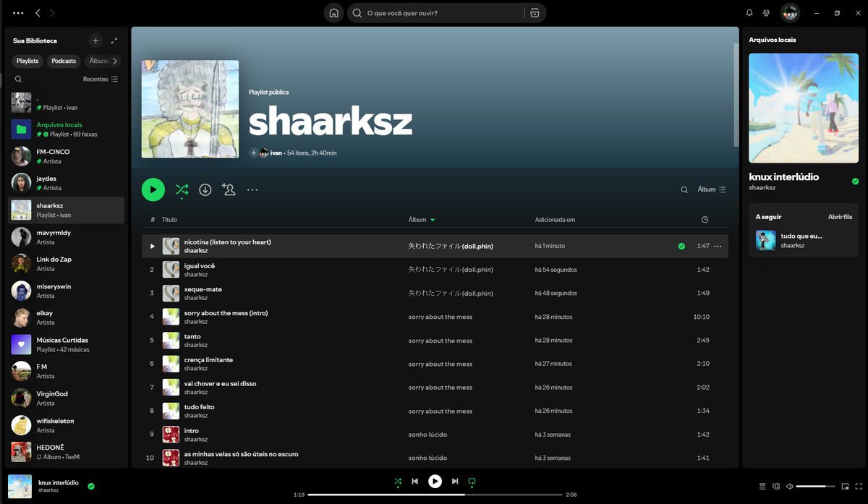This screenshot has height=504, width=868.
Task: Open the miniplayer icon
Action: (845, 486)
